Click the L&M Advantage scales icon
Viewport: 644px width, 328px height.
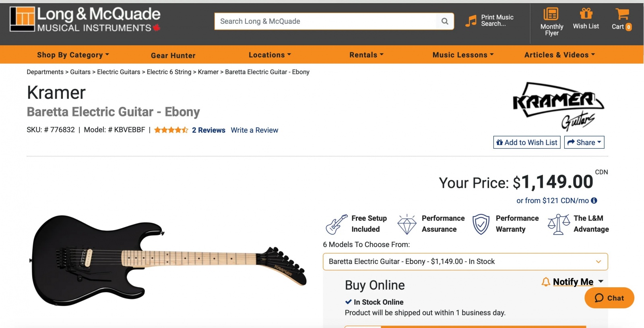pos(559,224)
